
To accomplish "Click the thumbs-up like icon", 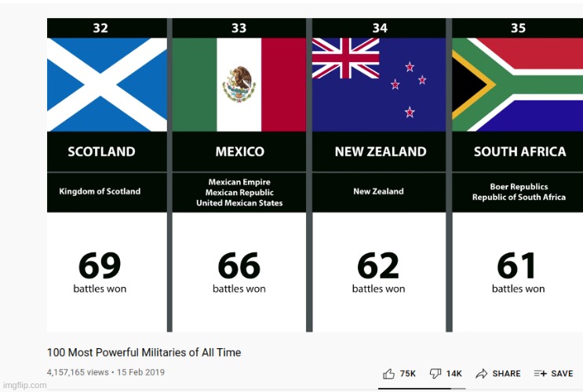I will pyautogui.click(x=389, y=374).
